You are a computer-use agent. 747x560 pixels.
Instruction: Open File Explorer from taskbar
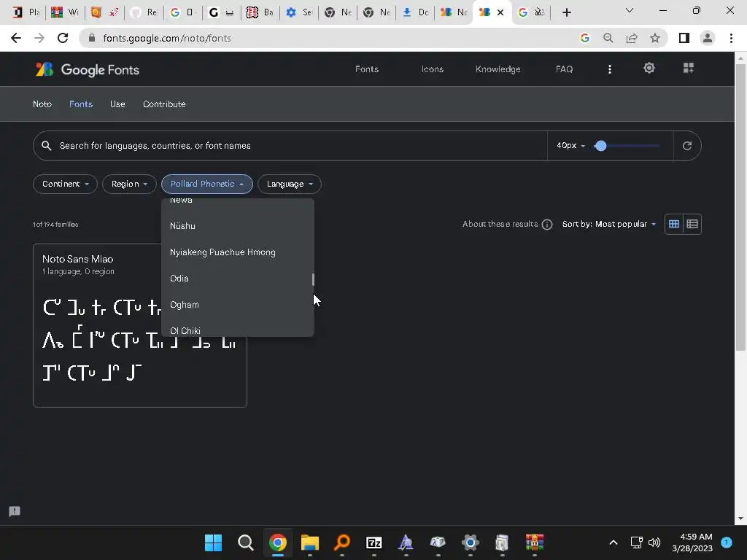(x=309, y=542)
